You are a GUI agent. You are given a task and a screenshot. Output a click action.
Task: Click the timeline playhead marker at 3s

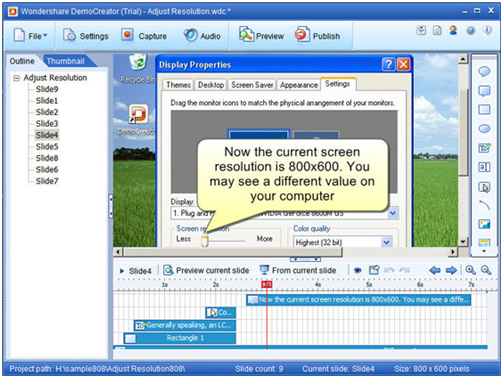coord(267,284)
